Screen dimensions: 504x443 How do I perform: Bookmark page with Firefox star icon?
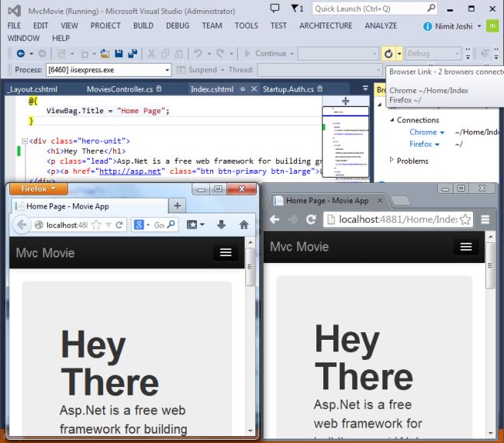(96, 225)
